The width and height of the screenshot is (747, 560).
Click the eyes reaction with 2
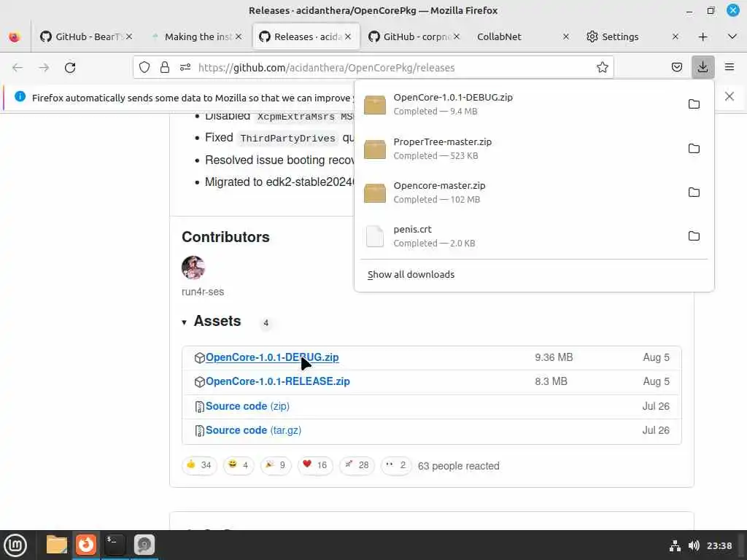(x=396, y=464)
